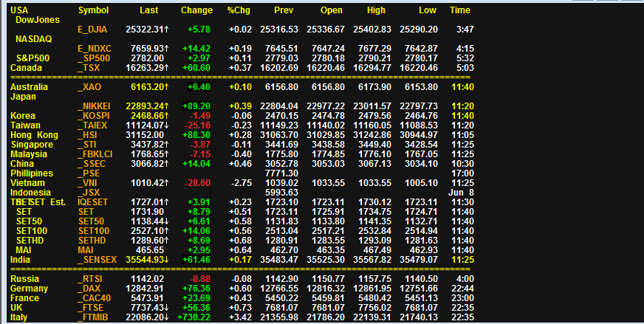Viewport: 644px width, 324px height.
Task: Click the Hang Seng change +88.30
Action: click(197, 135)
